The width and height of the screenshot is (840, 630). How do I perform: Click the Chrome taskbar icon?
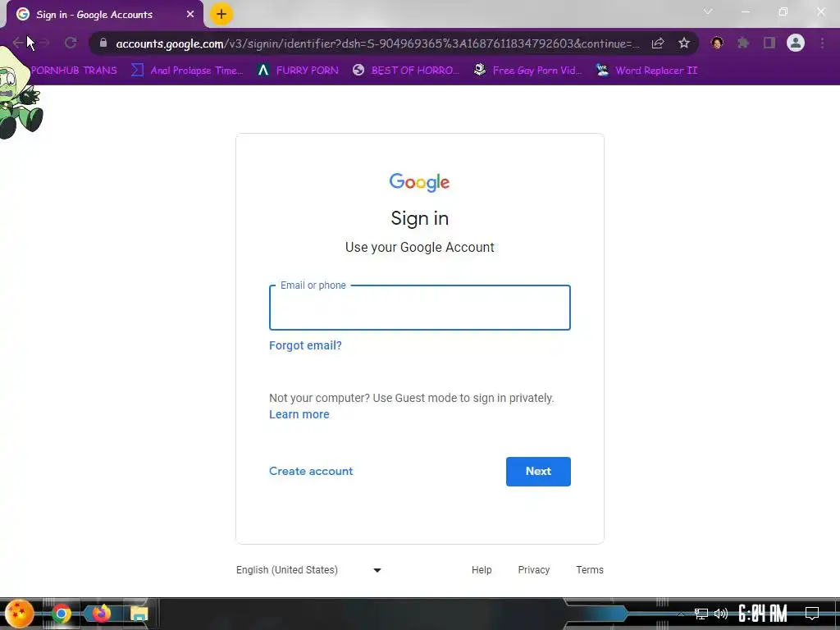(61, 614)
